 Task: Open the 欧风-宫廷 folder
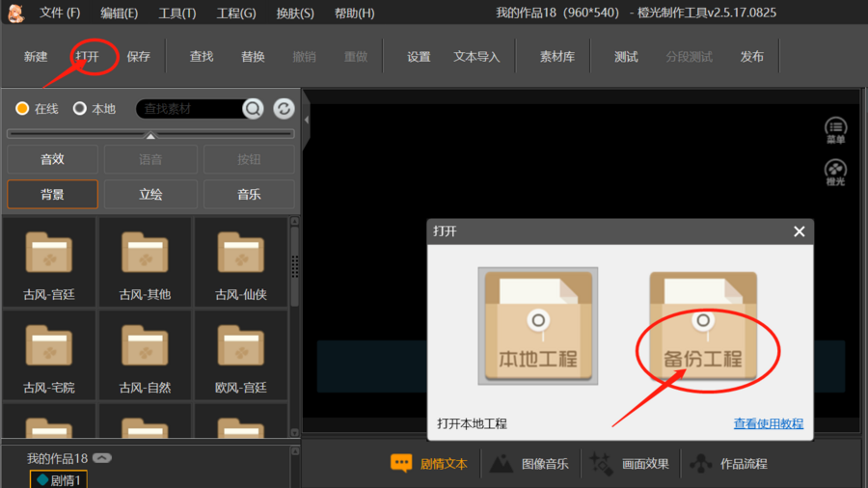pyautogui.click(x=241, y=355)
